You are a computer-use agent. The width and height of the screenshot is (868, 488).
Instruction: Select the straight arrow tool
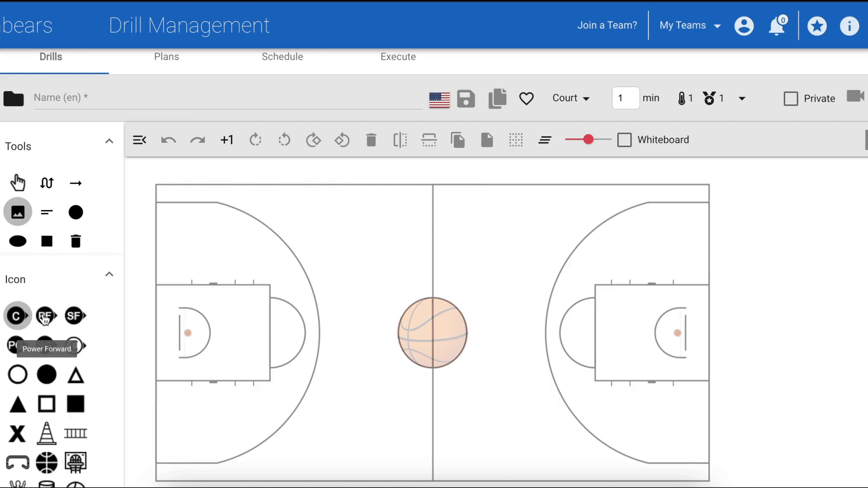point(75,183)
